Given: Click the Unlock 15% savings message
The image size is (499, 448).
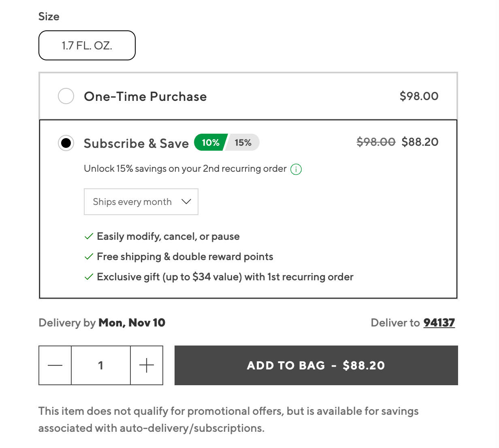Looking at the screenshot, I should [x=185, y=169].
